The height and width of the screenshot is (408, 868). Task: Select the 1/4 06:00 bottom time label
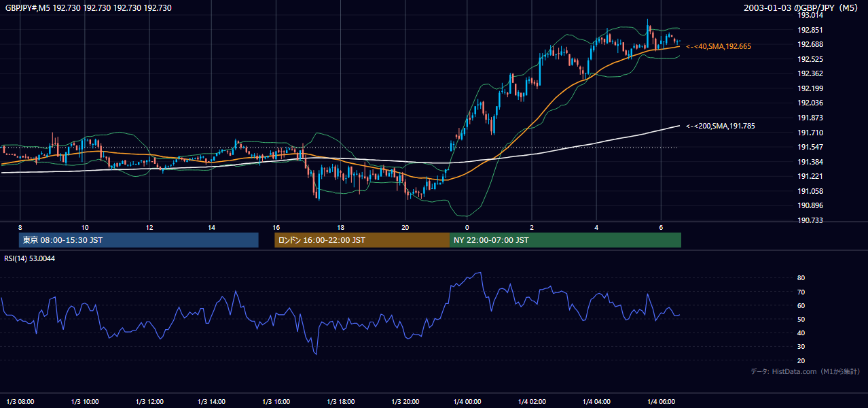(x=660, y=401)
